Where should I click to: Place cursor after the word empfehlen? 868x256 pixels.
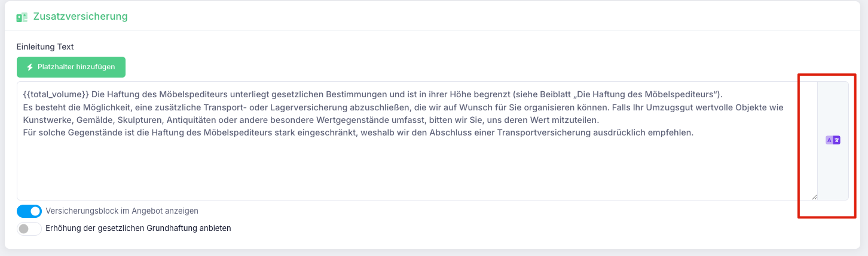693,132
